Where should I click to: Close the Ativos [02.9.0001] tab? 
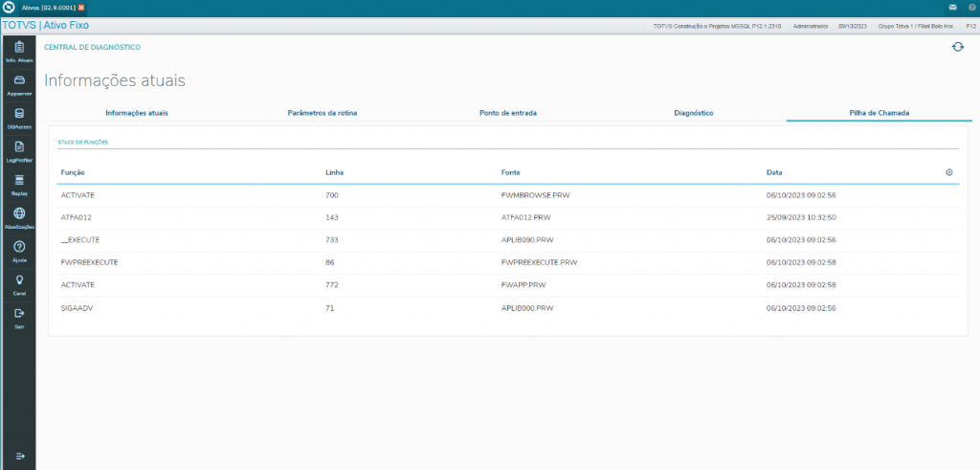[81, 7]
